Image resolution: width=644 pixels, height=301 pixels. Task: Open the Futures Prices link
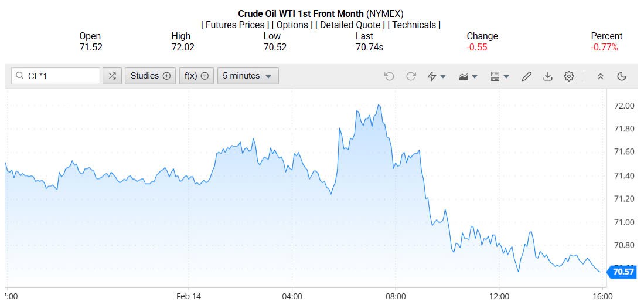click(234, 25)
